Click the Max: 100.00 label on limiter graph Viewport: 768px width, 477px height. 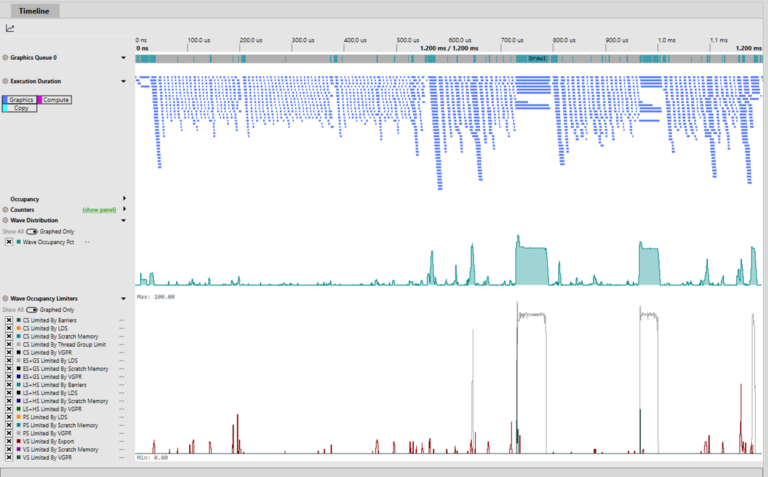[x=156, y=297]
